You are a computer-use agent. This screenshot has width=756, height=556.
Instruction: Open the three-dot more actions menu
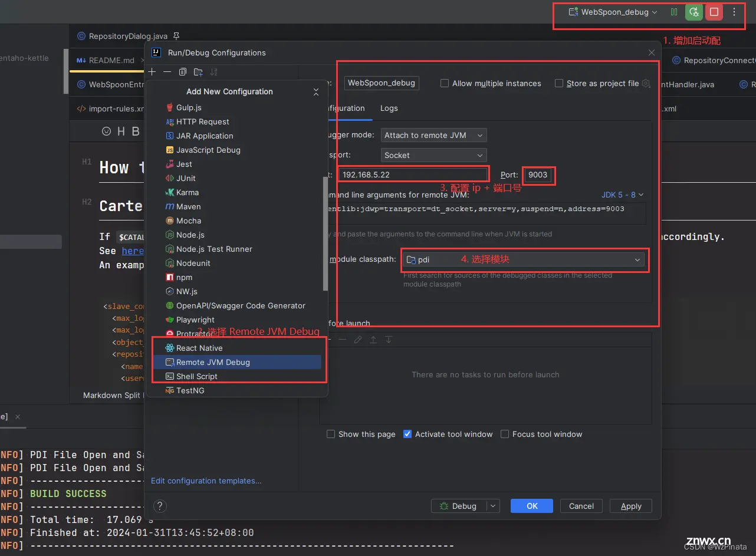click(734, 12)
